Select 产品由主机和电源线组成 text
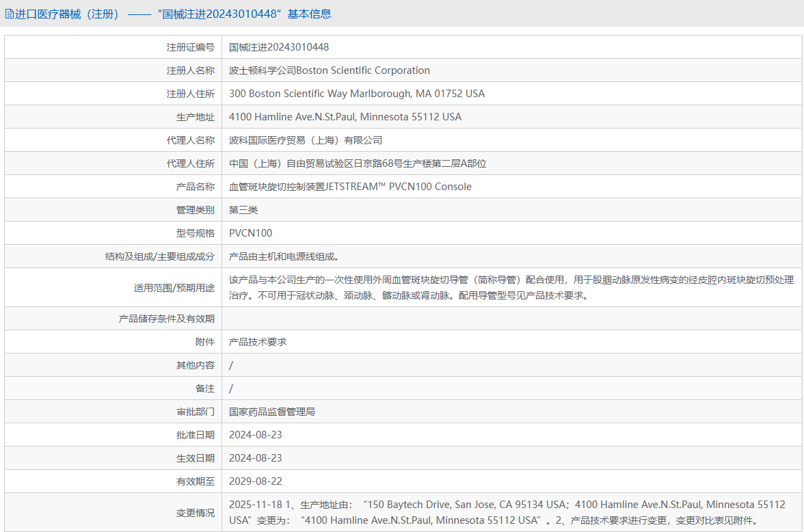 [x=284, y=256]
